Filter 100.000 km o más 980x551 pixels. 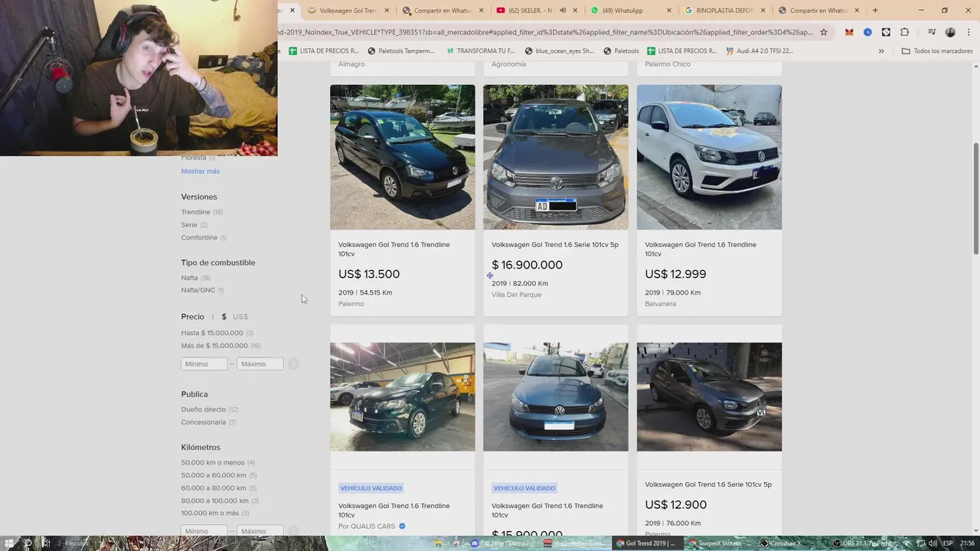(215, 514)
